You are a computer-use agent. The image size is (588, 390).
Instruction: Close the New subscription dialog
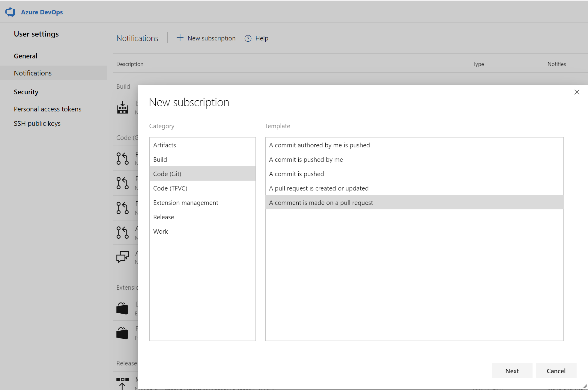[577, 92]
